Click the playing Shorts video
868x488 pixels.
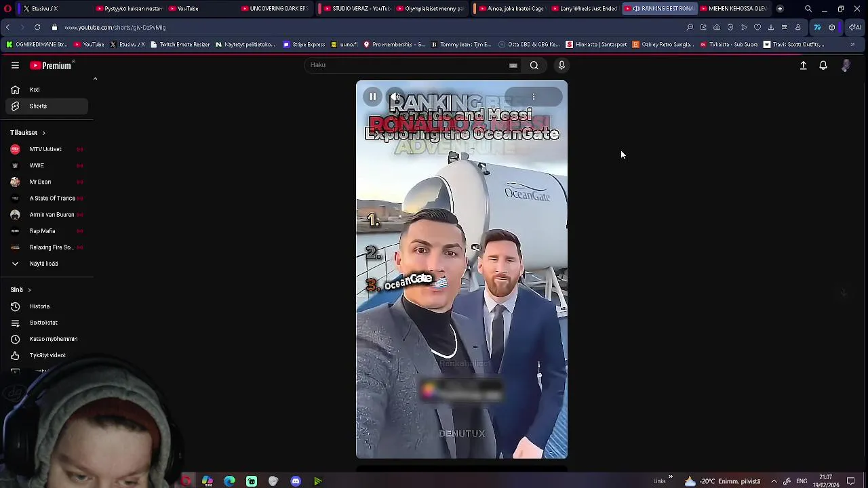462,270
